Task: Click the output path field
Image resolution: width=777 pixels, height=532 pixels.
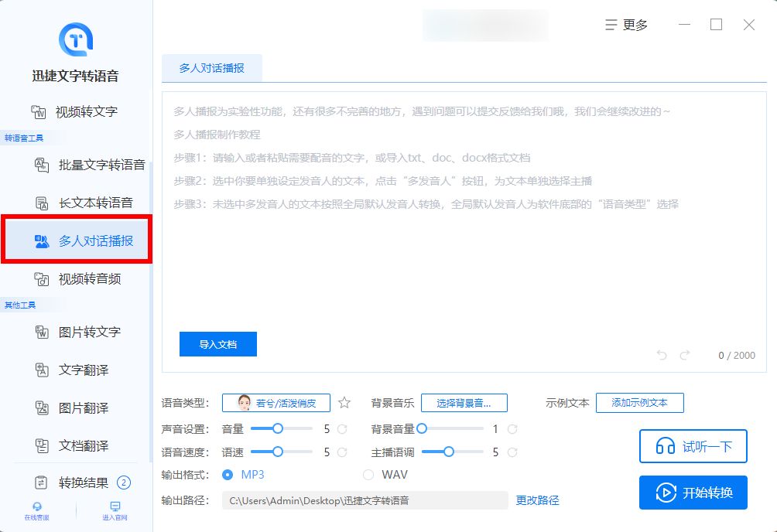Action: (x=365, y=500)
